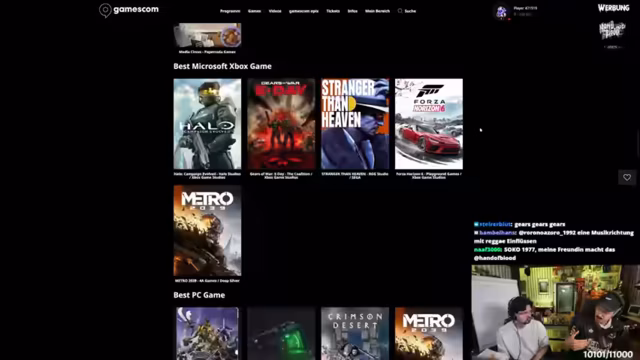Screen dimensions: 640x360
Task: Click the player avatar icon
Action: click(x=501, y=12)
